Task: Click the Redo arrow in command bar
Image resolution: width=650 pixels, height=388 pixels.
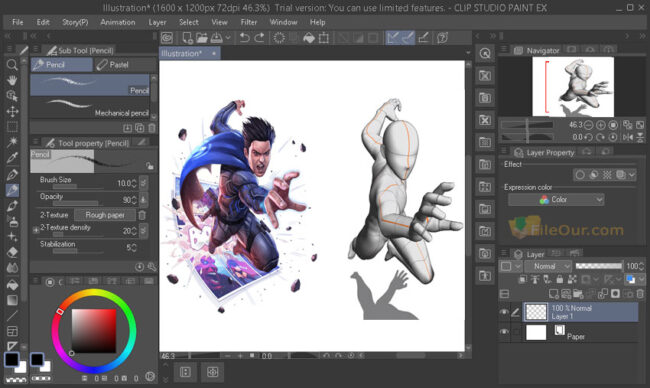Action: tap(260, 38)
